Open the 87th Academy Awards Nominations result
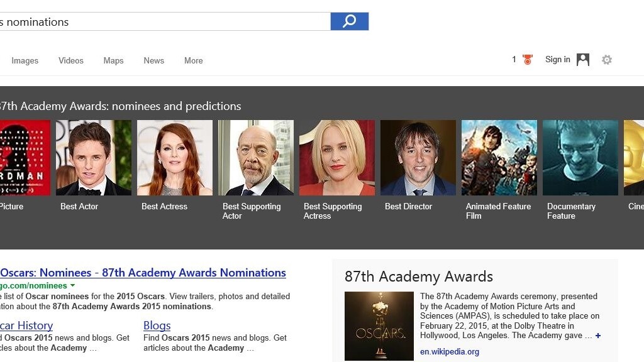644x362 pixels. (x=143, y=273)
